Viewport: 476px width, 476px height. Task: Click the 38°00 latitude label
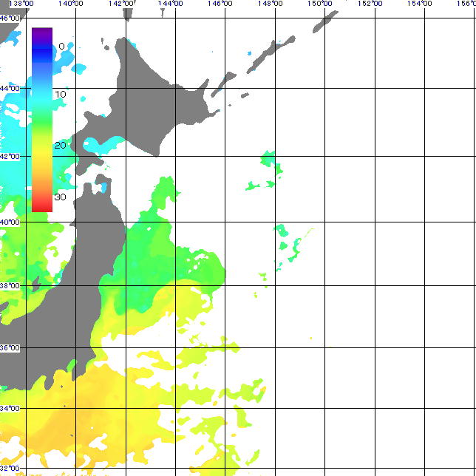pos(10,285)
